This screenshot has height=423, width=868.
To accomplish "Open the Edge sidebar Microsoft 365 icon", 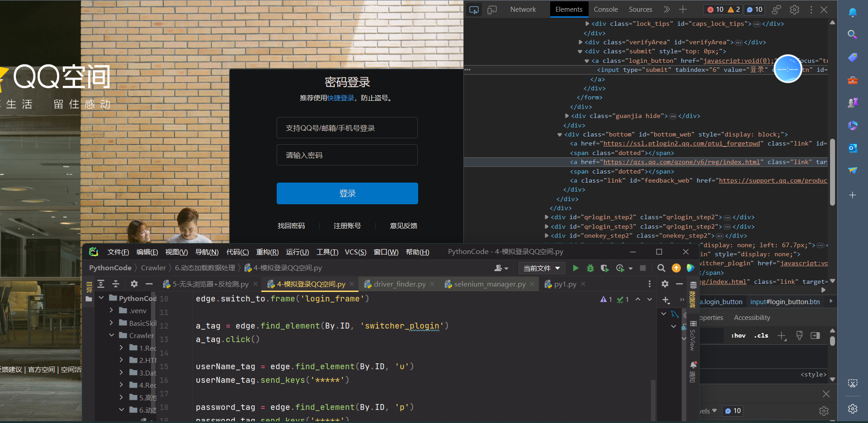I will (853, 125).
